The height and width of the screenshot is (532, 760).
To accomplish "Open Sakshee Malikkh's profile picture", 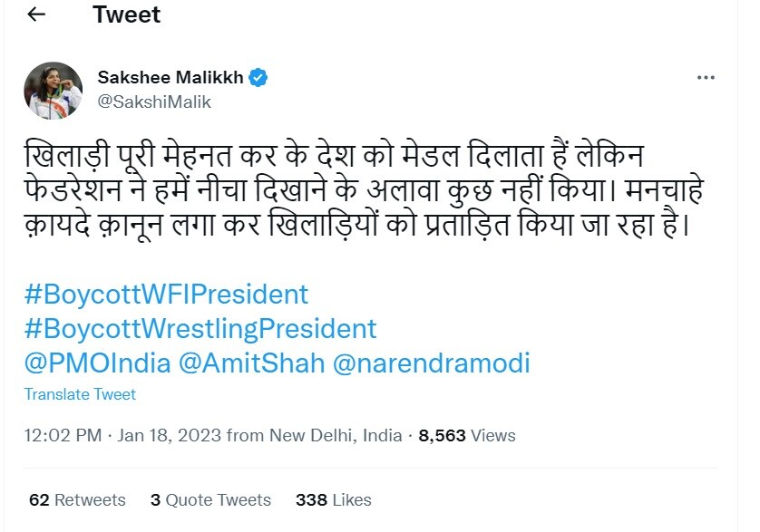I will [x=53, y=91].
